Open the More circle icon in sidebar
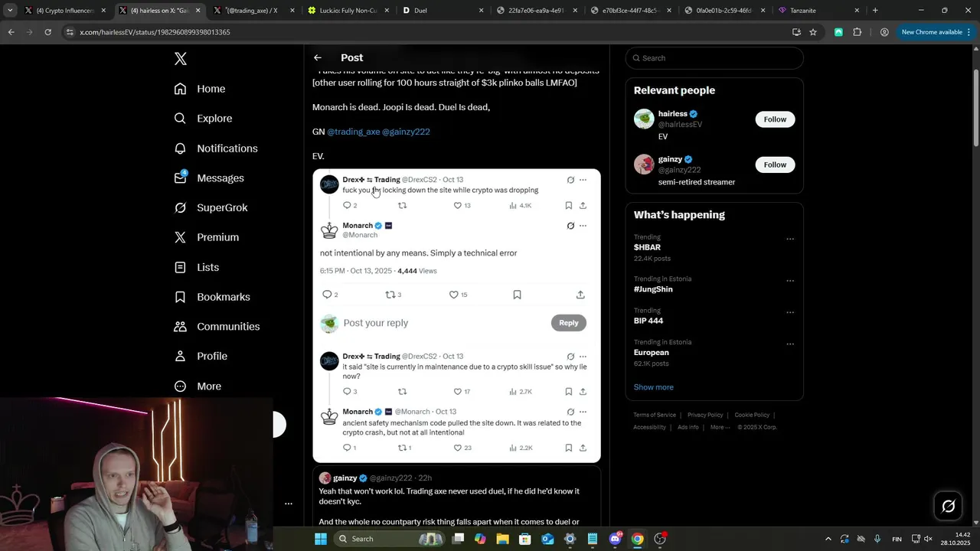Image resolution: width=980 pixels, height=551 pixels. tap(180, 386)
